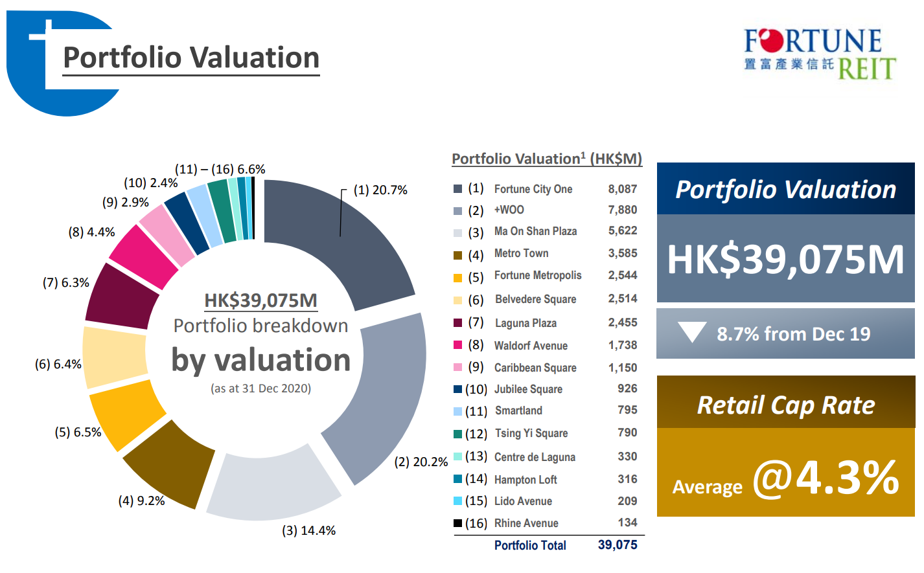The image size is (924, 573).
Task: Click the Laguna Plaza maroon swatch
Action: click(x=457, y=322)
